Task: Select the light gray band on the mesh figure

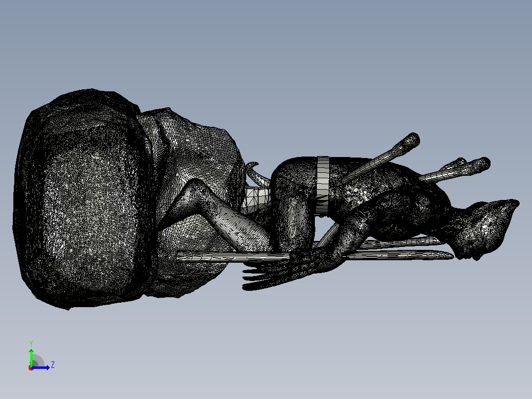Action: tap(323, 186)
